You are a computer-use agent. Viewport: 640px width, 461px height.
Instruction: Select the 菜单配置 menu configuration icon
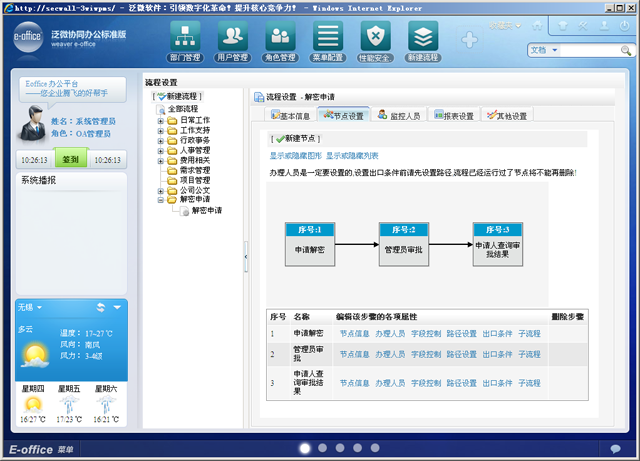point(327,40)
